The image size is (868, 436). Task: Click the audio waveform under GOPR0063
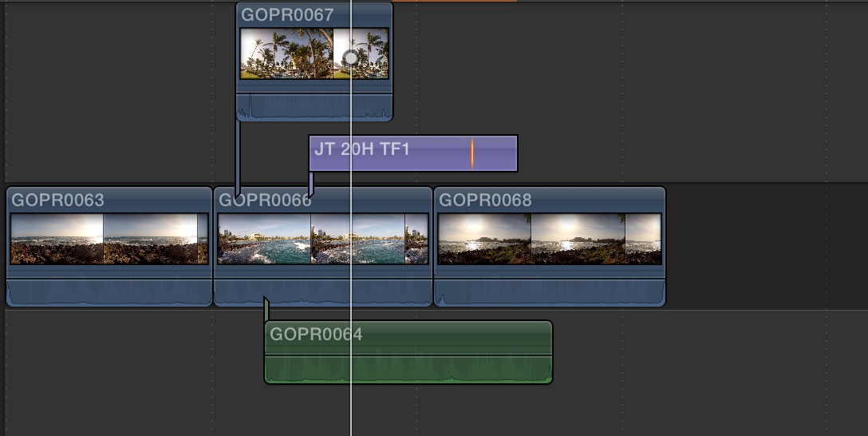click(108, 293)
